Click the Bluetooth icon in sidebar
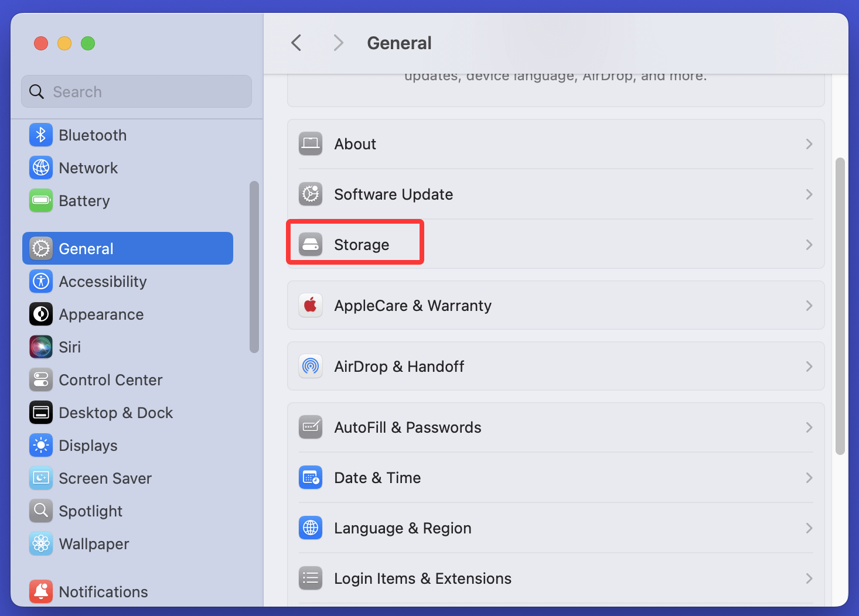Viewport: 859px width, 616px height. 40,135
